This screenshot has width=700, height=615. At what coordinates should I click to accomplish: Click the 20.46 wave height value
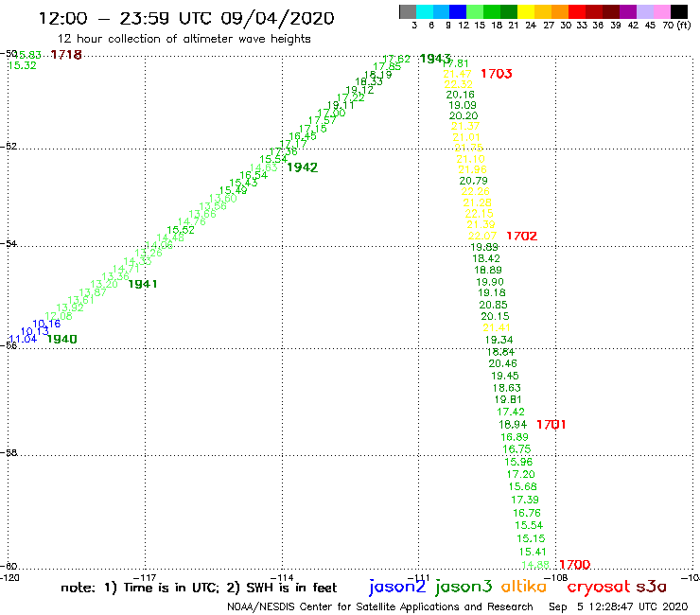click(502, 363)
